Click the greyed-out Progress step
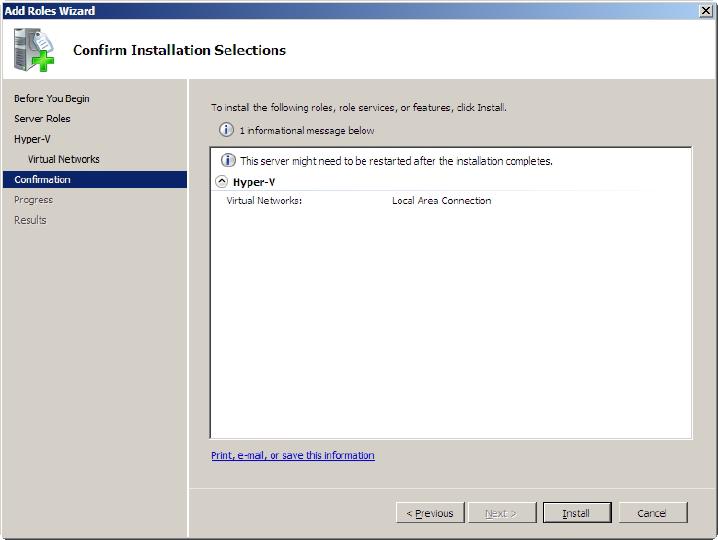The width and height of the screenshot is (718, 540). pyautogui.click(x=33, y=200)
